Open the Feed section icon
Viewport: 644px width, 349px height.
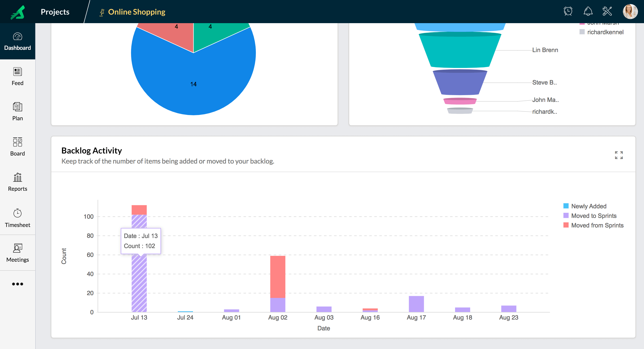pyautogui.click(x=17, y=72)
